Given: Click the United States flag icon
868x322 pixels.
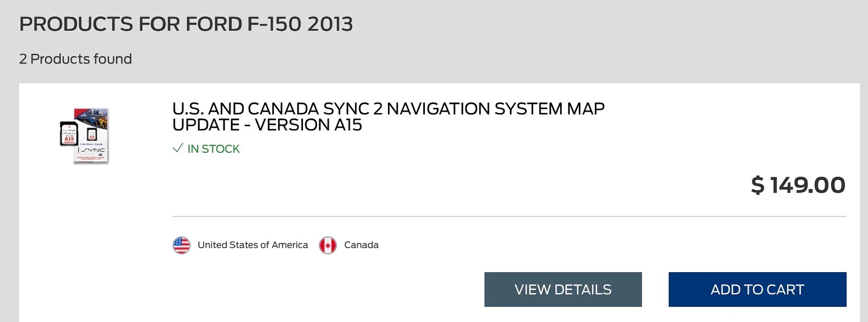Looking at the screenshot, I should pos(181,246).
